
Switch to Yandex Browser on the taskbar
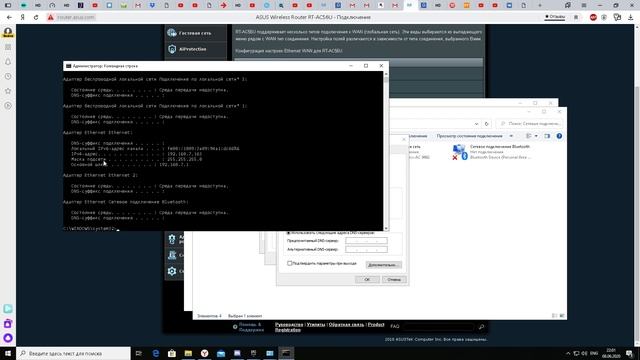[x=204, y=353]
